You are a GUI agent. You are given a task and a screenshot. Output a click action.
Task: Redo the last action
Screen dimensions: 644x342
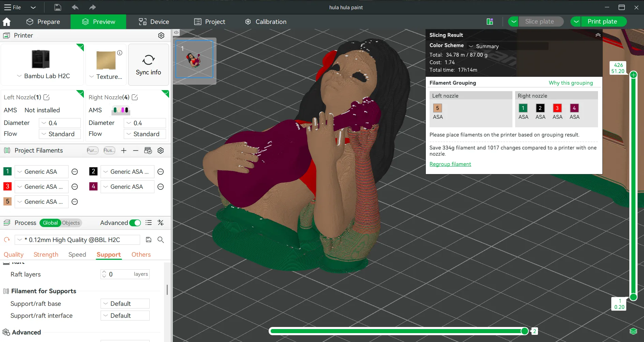pyautogui.click(x=92, y=7)
